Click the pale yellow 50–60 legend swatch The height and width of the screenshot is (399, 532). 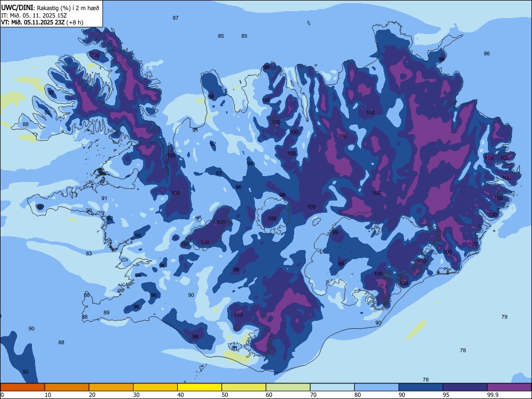click(x=244, y=387)
